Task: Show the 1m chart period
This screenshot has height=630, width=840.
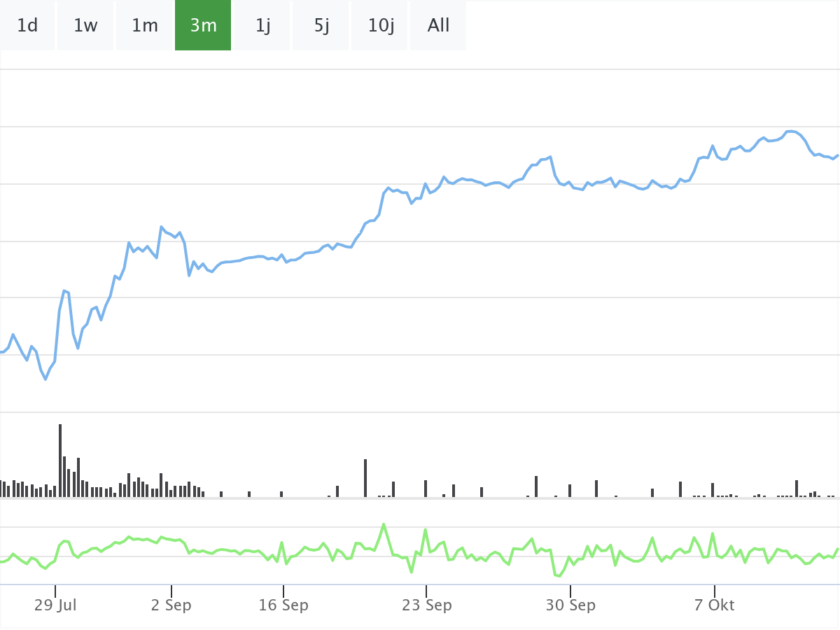Action: [x=145, y=26]
